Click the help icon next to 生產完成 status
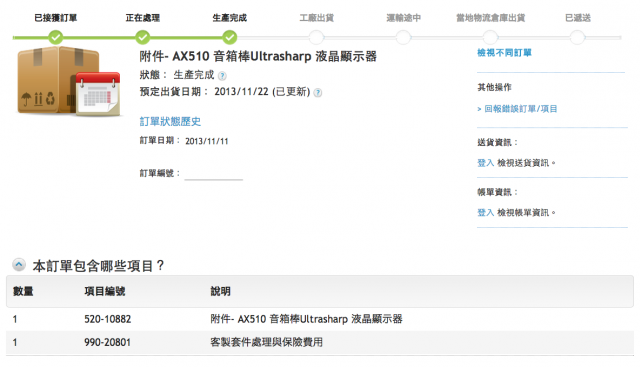This screenshot has width=640, height=367. (222, 76)
